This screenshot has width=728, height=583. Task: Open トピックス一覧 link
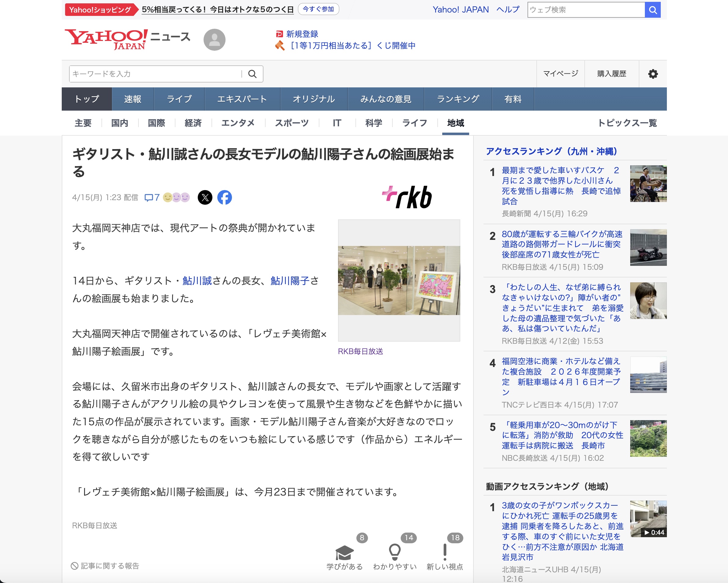click(x=627, y=123)
